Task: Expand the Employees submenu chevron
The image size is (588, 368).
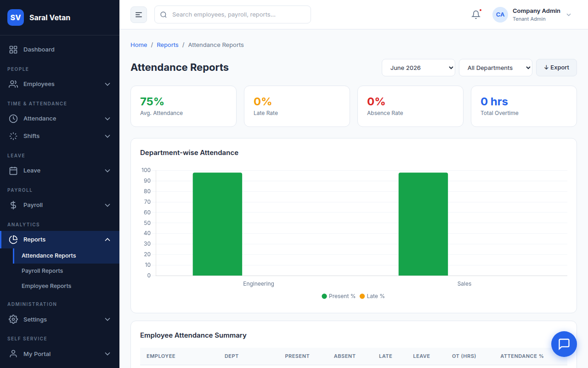Action: point(107,84)
